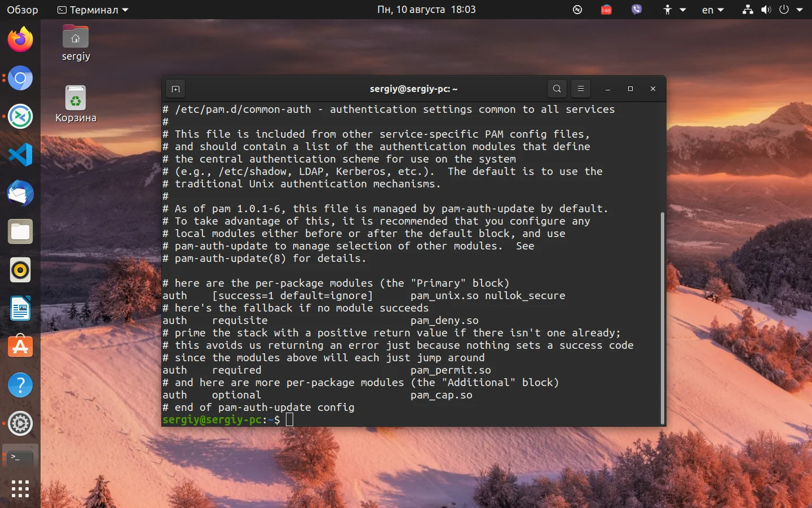This screenshot has height=508, width=812.
Task: Expand the Терминал application menu
Action: [93, 10]
